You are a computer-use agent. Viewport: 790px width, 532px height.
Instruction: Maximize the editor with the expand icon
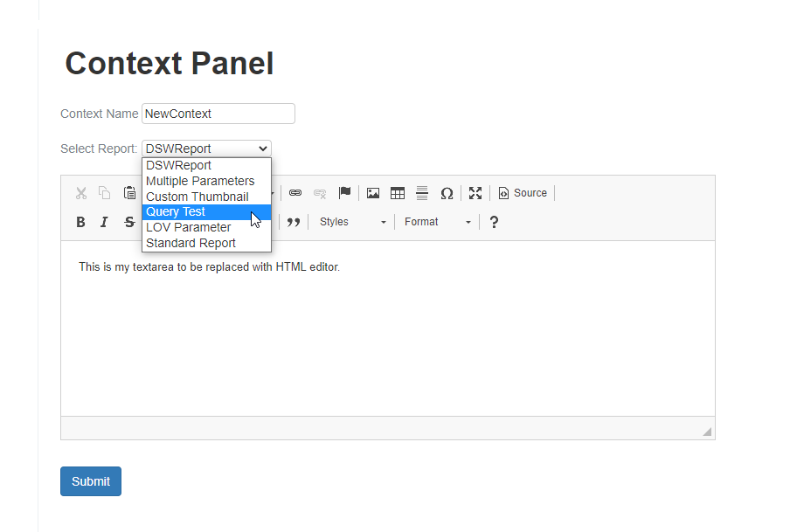pyautogui.click(x=475, y=193)
